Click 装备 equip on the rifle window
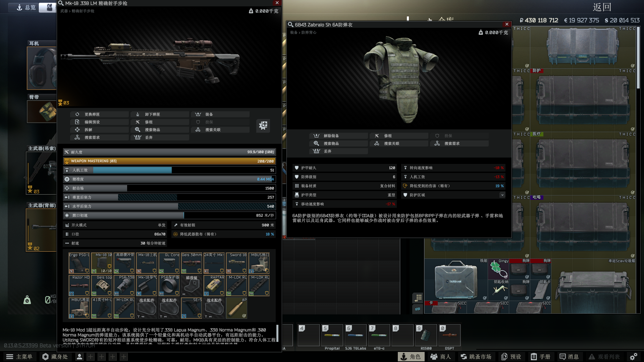 point(220,114)
